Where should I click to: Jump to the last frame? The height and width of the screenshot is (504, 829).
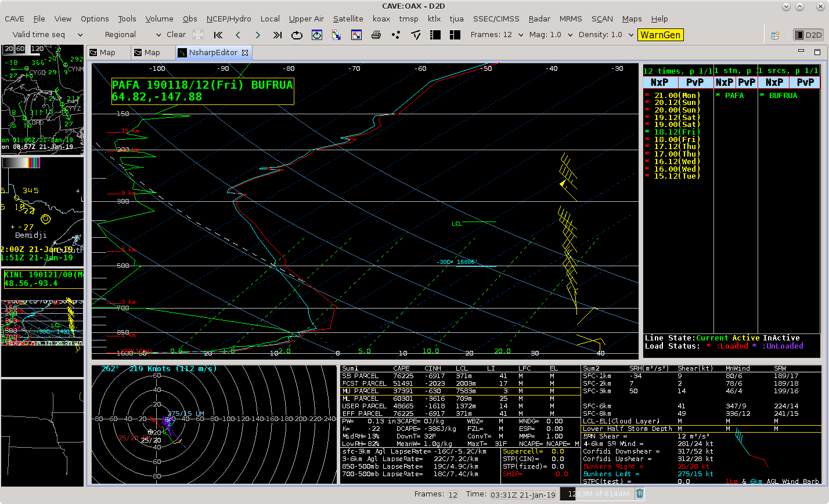pos(277,35)
